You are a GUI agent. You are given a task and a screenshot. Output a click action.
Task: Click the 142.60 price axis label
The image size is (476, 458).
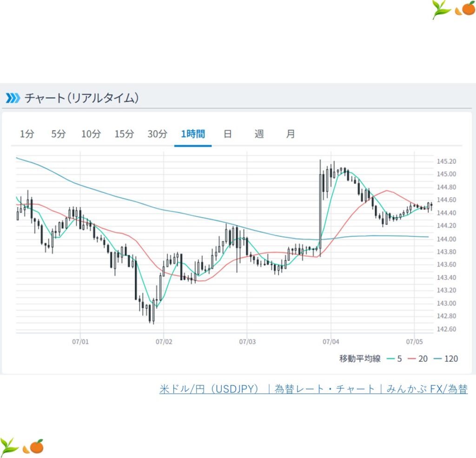click(x=446, y=329)
